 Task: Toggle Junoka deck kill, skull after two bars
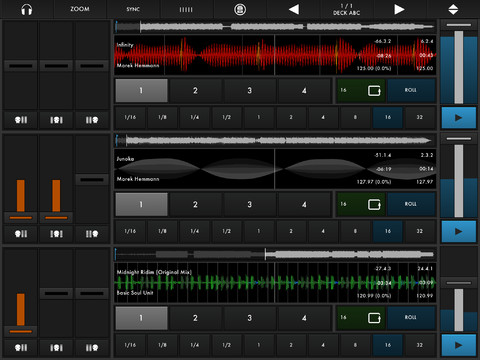pyautogui.click(x=92, y=234)
